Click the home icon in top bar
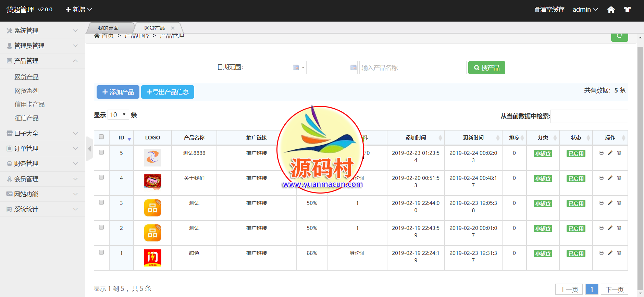The height and width of the screenshot is (297, 644). click(x=611, y=10)
